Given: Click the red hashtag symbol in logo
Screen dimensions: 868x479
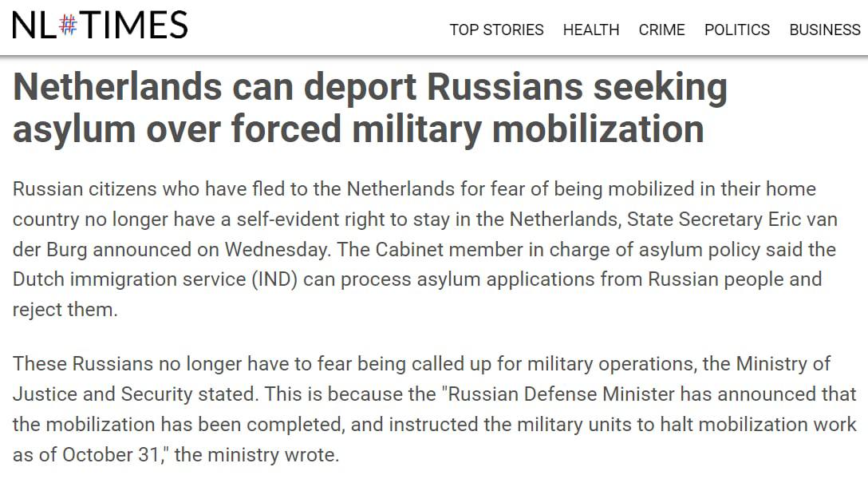Looking at the screenshot, I should [69, 25].
